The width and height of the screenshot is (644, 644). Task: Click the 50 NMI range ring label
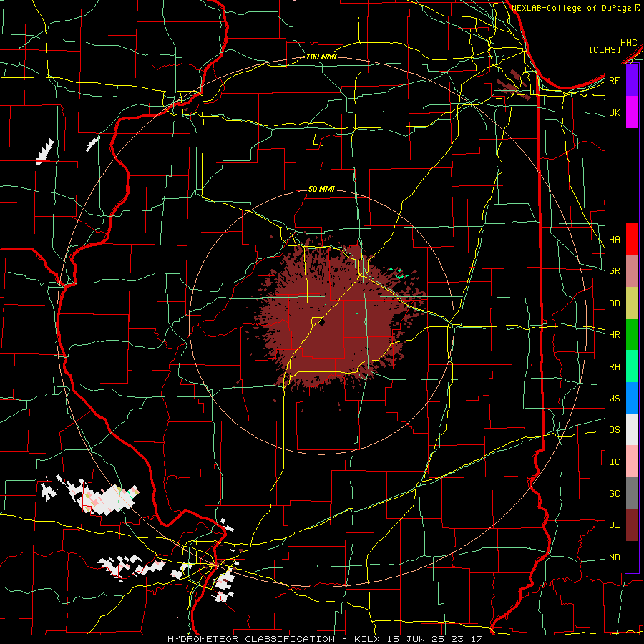pos(321,189)
